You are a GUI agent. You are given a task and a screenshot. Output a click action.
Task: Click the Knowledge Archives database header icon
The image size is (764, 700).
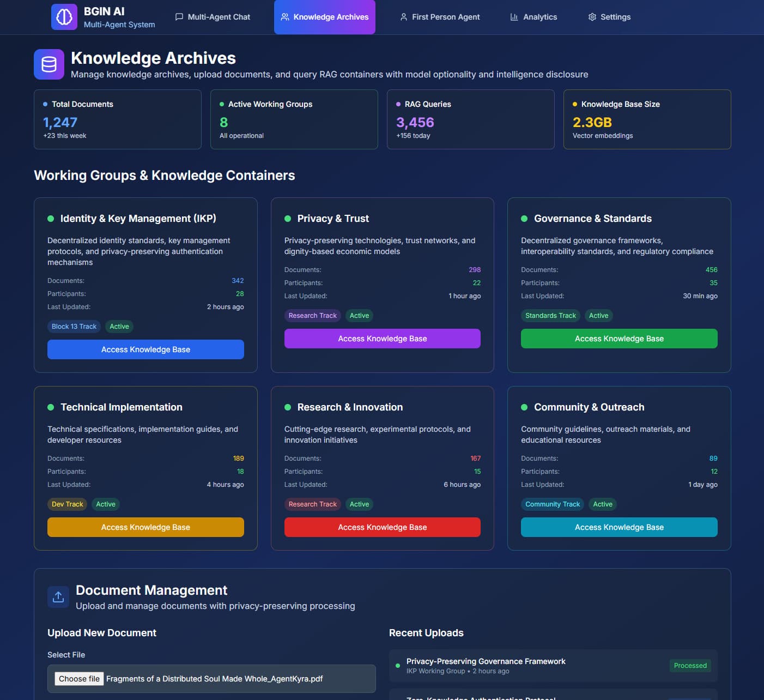point(49,64)
